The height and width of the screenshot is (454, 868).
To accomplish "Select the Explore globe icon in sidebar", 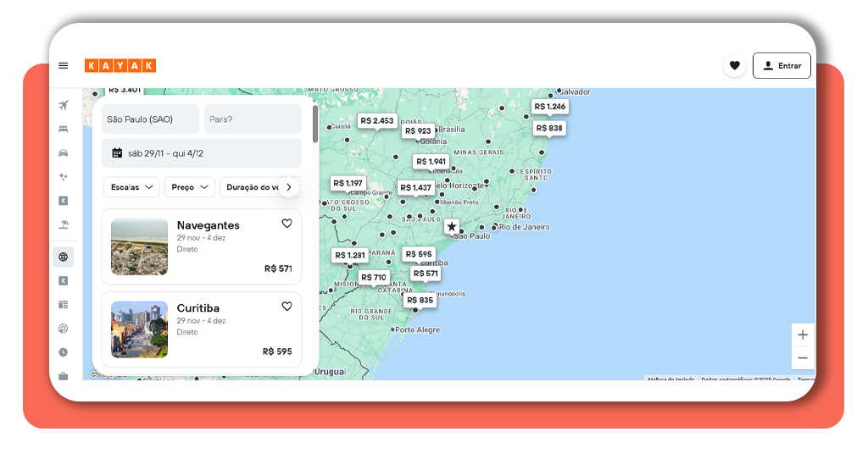I will [x=63, y=257].
